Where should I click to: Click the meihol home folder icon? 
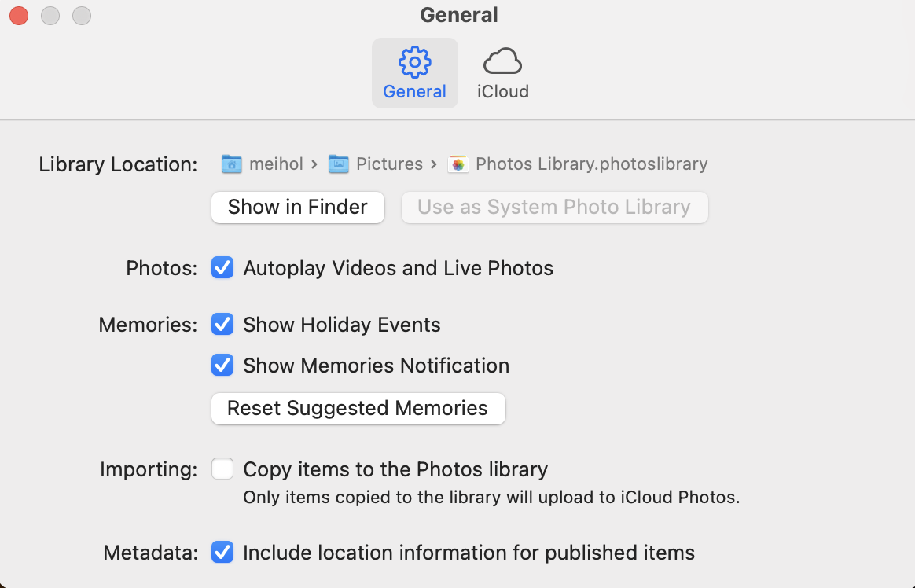[231, 164]
